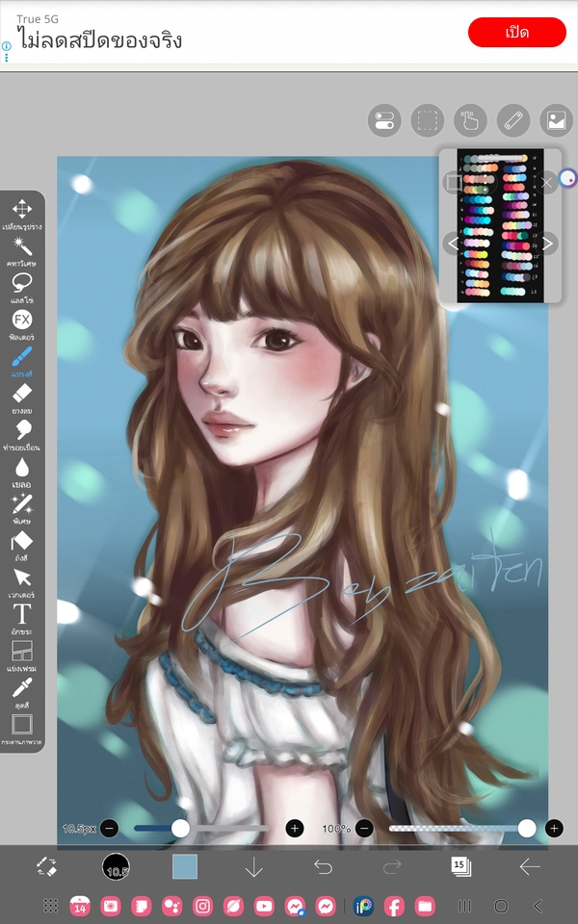Image resolution: width=578 pixels, height=924 pixels.
Task: Select the Text tool
Action: [x=21, y=614]
